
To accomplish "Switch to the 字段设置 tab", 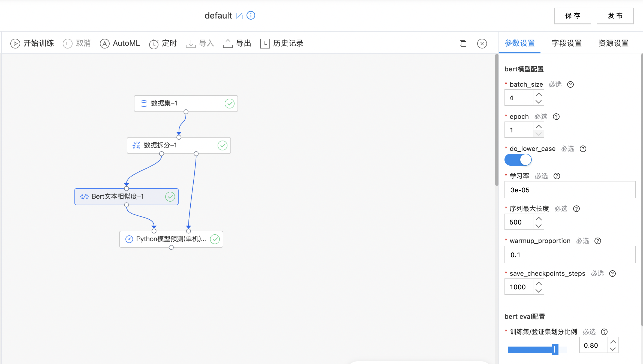I will (x=566, y=43).
